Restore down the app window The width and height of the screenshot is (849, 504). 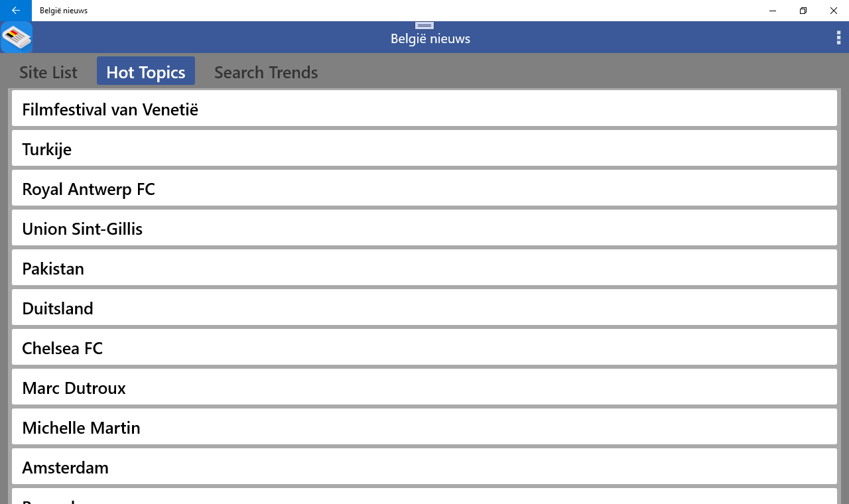click(x=803, y=11)
